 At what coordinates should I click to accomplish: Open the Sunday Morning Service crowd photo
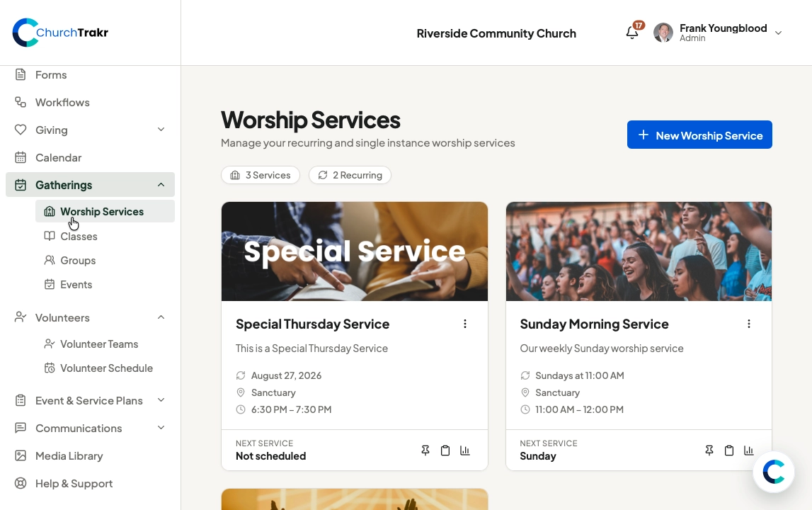[639, 251]
